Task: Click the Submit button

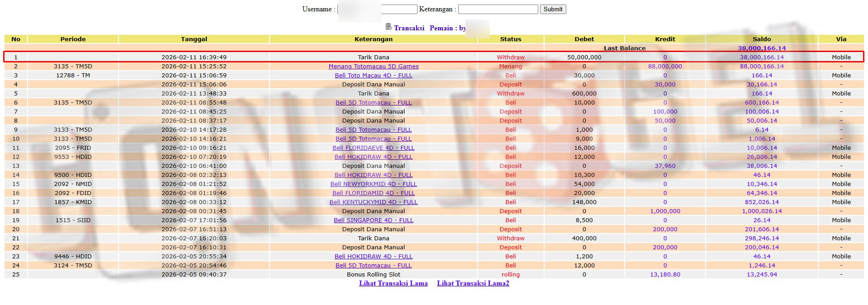Action: coord(553,9)
